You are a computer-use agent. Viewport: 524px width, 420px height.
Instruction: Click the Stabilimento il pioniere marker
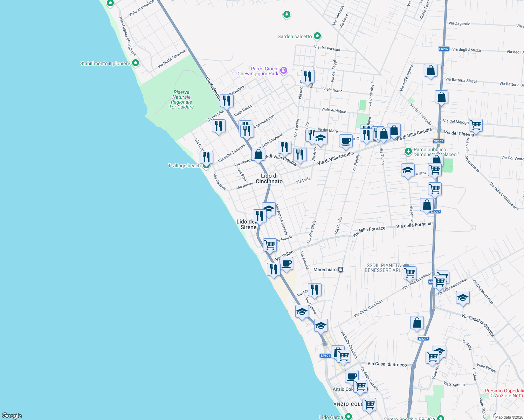(x=135, y=63)
